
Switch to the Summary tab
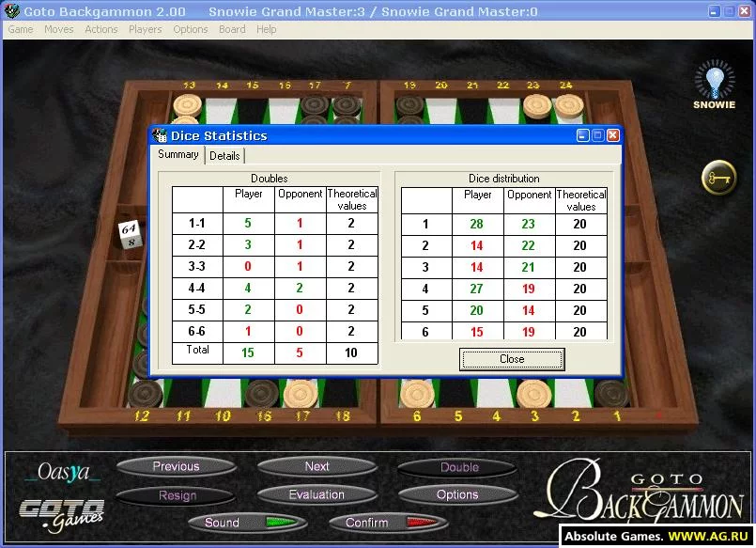coord(178,154)
